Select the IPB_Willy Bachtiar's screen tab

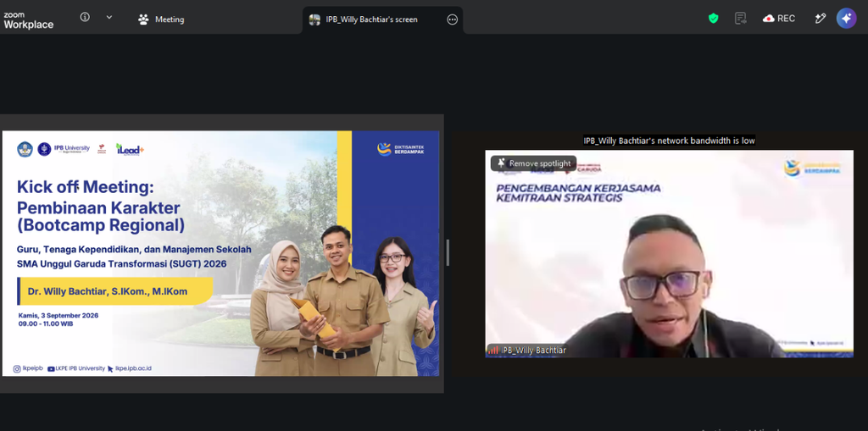[x=371, y=19]
